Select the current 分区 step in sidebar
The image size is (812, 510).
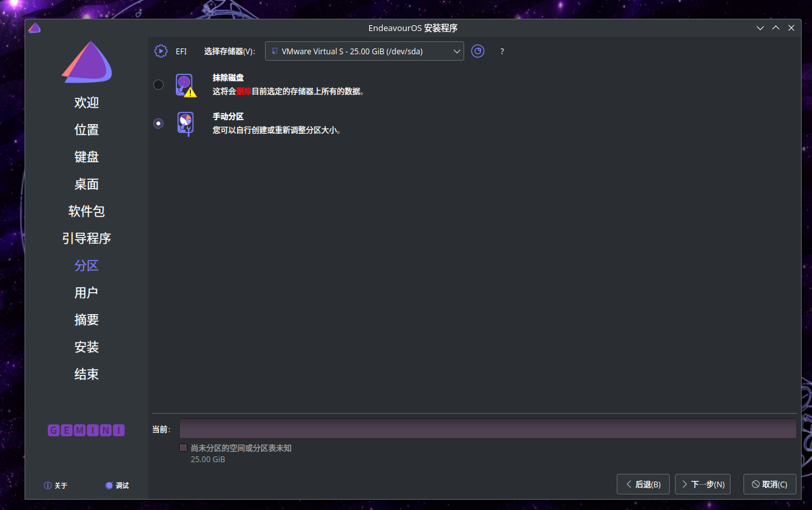tap(87, 266)
